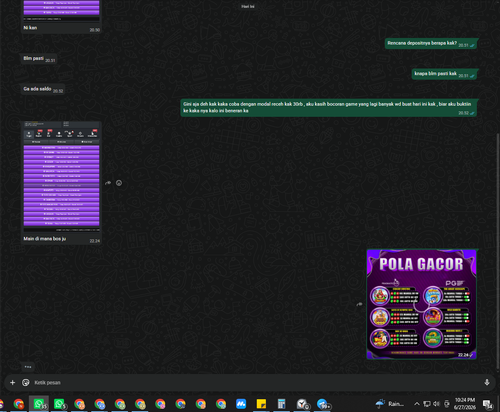
Task: React to the purple list screenshot message
Action: click(x=119, y=183)
